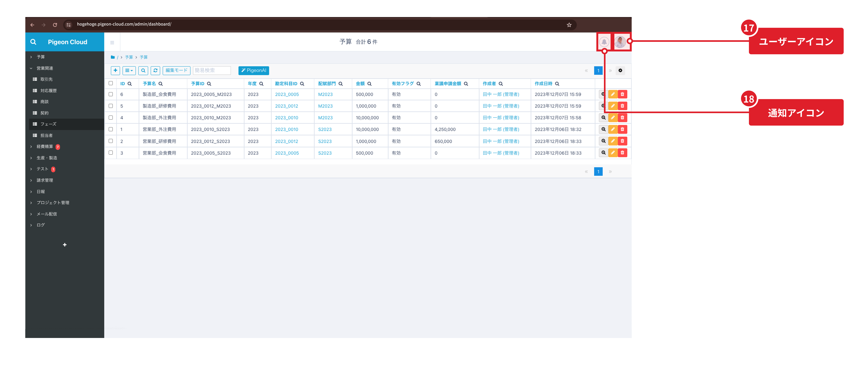Screen dimensions: 868x367
Task: Click the magnifier search icon in the toolbar
Action: 143,70
